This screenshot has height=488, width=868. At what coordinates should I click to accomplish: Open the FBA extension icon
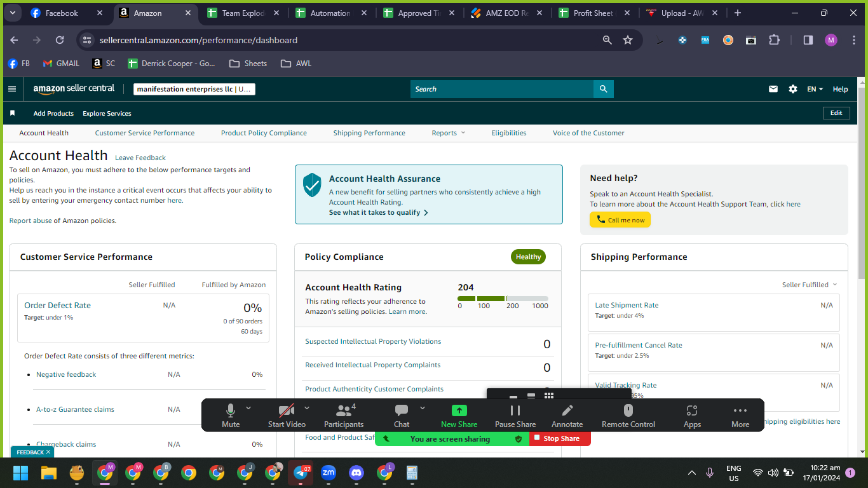[705, 40]
